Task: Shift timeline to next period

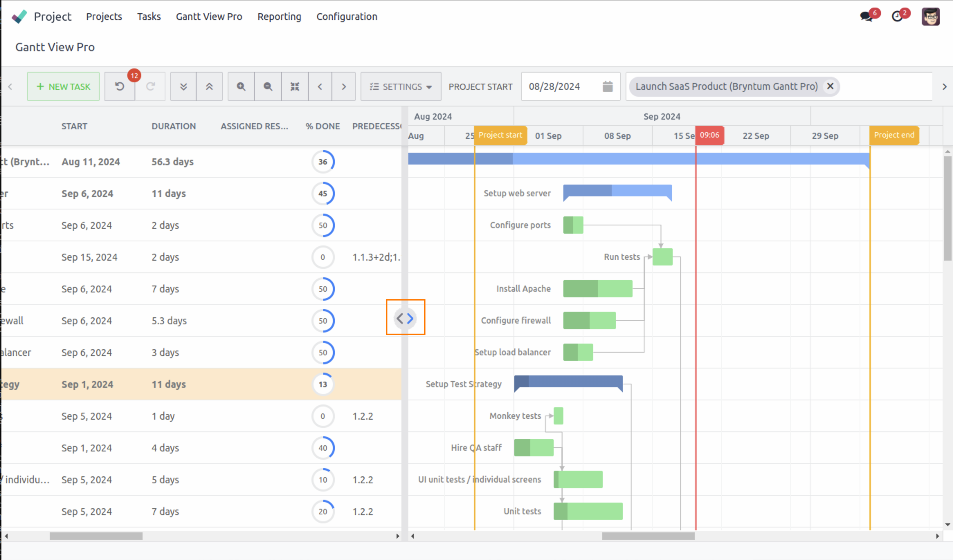Action: (344, 86)
